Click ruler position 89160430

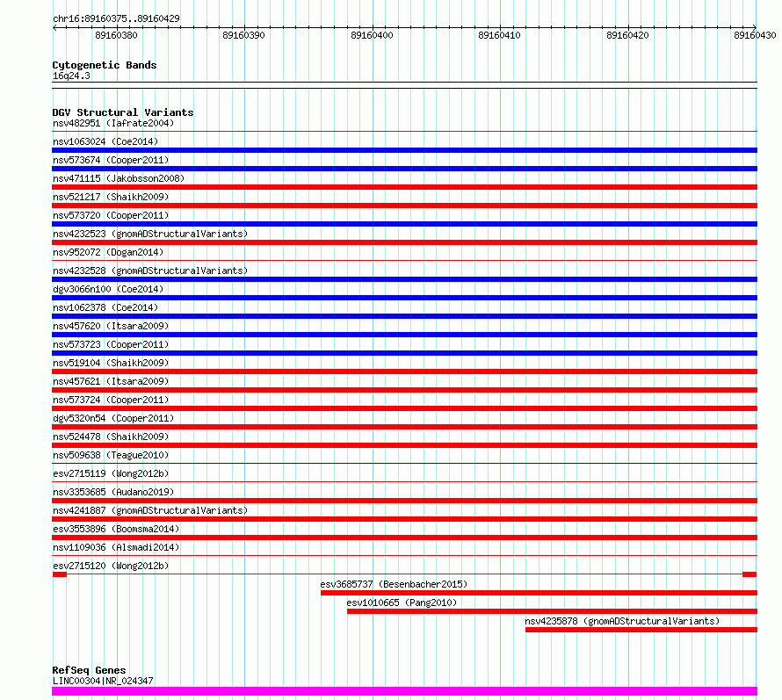tap(755, 35)
